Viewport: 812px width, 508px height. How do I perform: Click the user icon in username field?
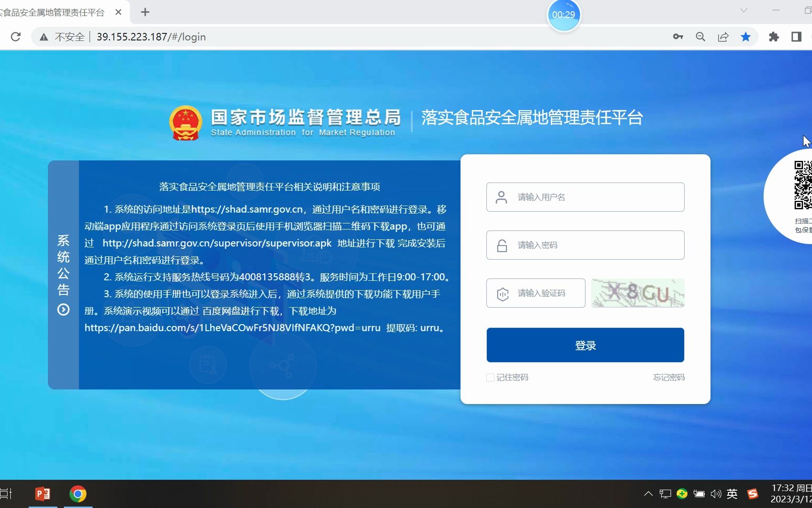point(501,197)
